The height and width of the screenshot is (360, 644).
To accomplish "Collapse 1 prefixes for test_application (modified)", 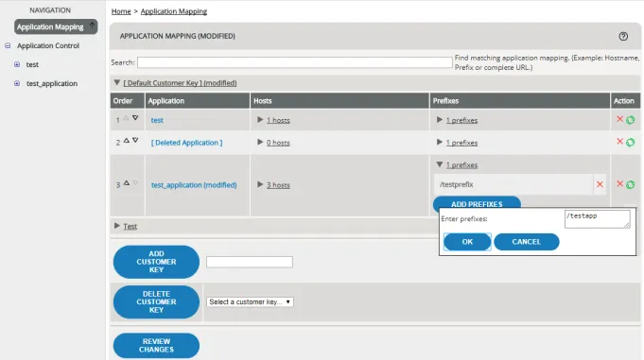I will coord(440,164).
